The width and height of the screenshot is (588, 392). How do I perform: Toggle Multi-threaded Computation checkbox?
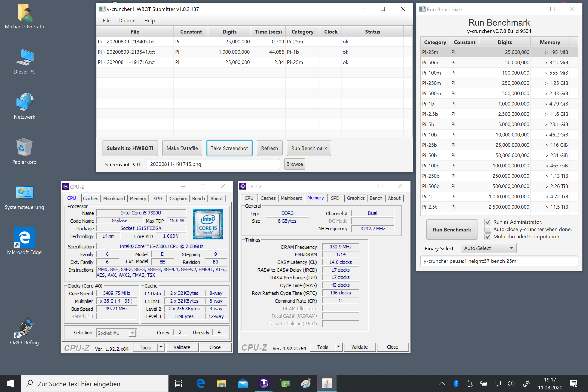488,236
